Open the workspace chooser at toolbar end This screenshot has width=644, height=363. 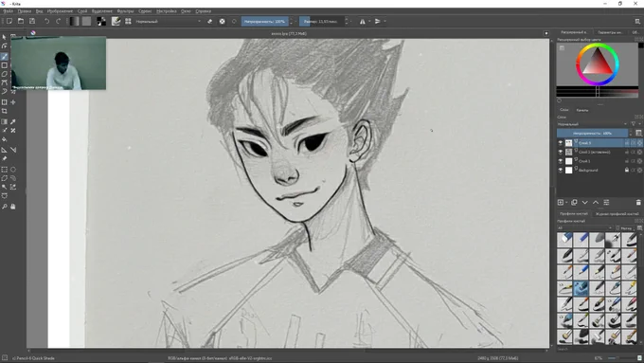(x=637, y=22)
